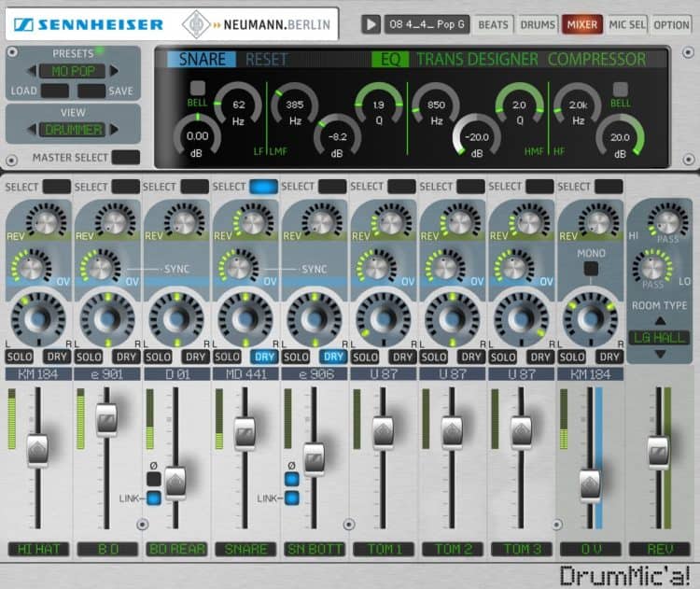This screenshot has width=700, height=589.
Task: Disable DRY on the SNARE channel
Action: tap(264, 357)
